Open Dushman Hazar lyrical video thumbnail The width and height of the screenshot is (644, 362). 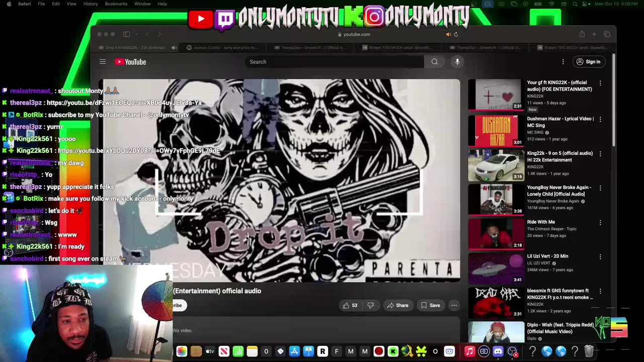[x=496, y=131]
